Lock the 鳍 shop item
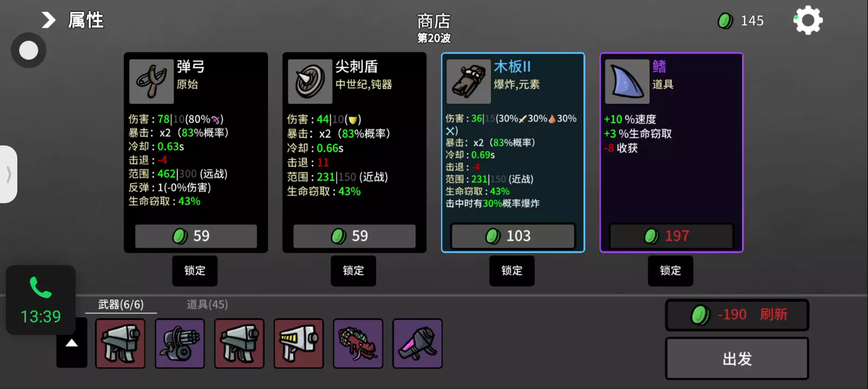Viewport: 868px width, 389px height. [670, 271]
